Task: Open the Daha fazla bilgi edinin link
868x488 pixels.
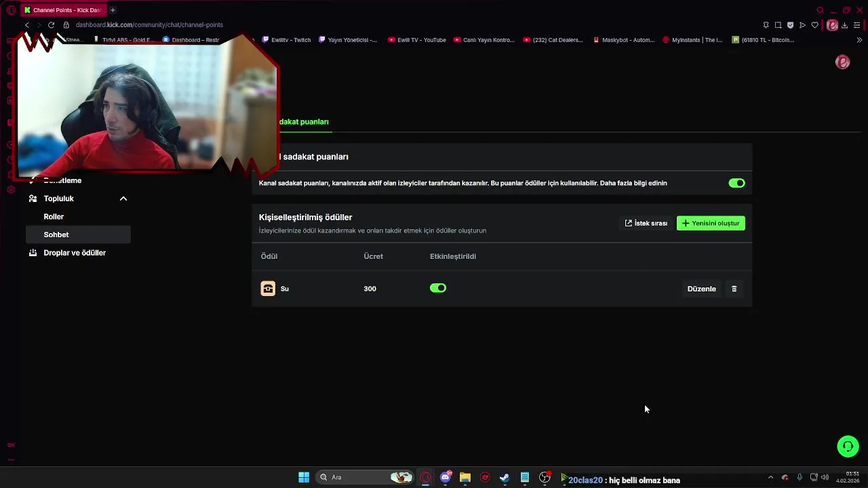Action: (x=633, y=183)
